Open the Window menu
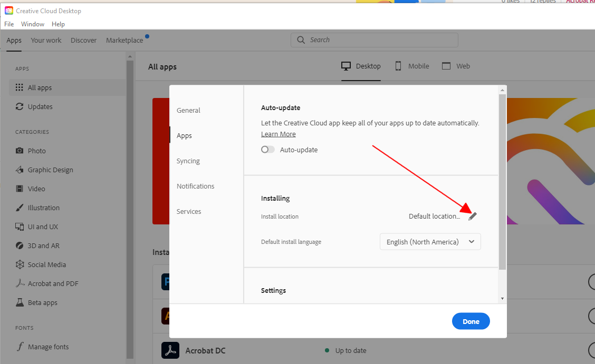Screen dimensions: 595x364 click(x=32, y=24)
